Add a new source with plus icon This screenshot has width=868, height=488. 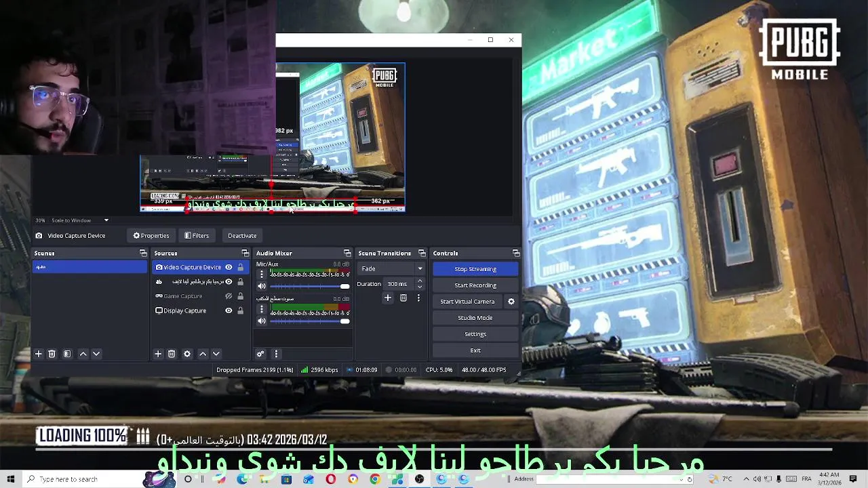(158, 354)
